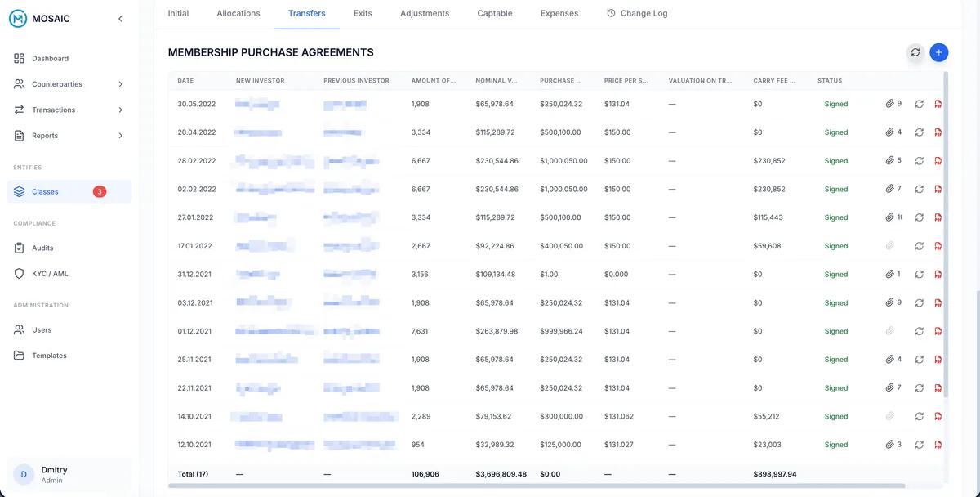Open attachments for the 30.05.2022 row

click(893, 104)
